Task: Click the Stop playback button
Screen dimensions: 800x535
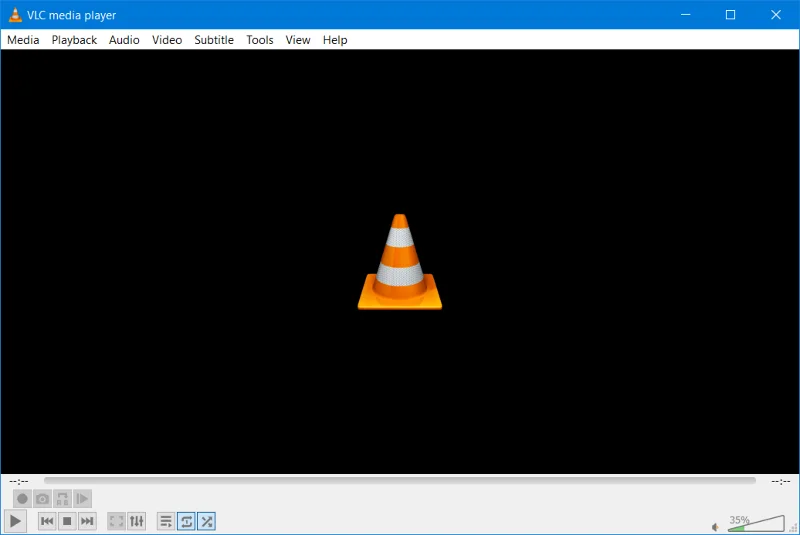Action: (67, 521)
